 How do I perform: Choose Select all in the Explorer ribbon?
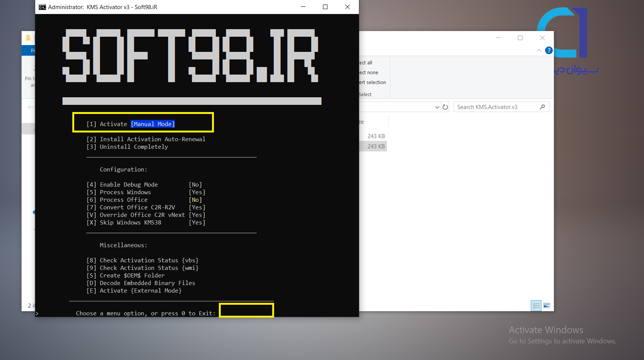pos(366,63)
